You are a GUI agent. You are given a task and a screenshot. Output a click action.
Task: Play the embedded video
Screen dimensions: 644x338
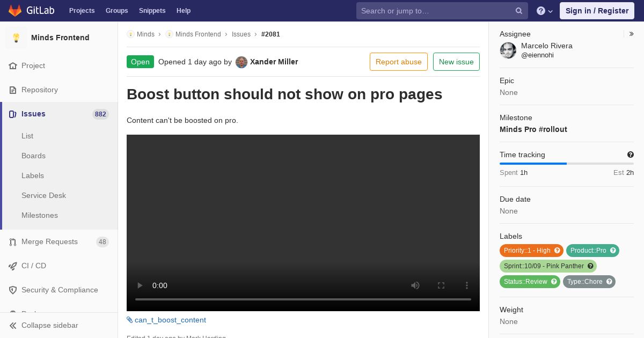[x=140, y=285]
